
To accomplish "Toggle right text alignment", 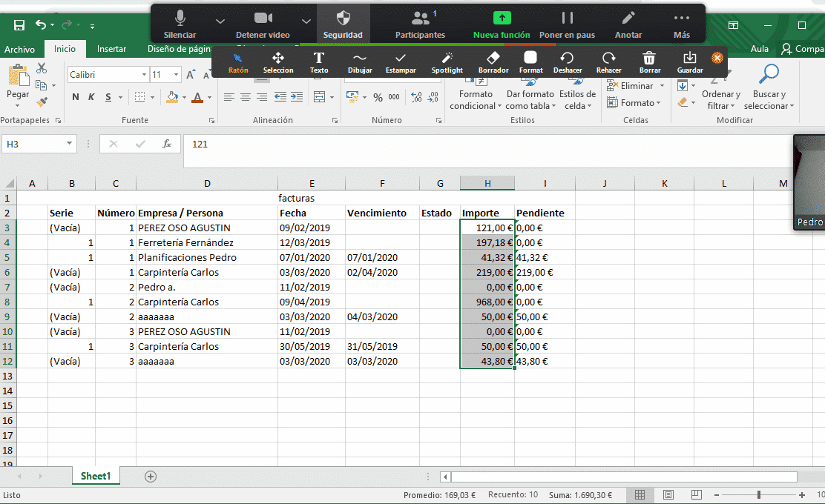I will coord(261,97).
